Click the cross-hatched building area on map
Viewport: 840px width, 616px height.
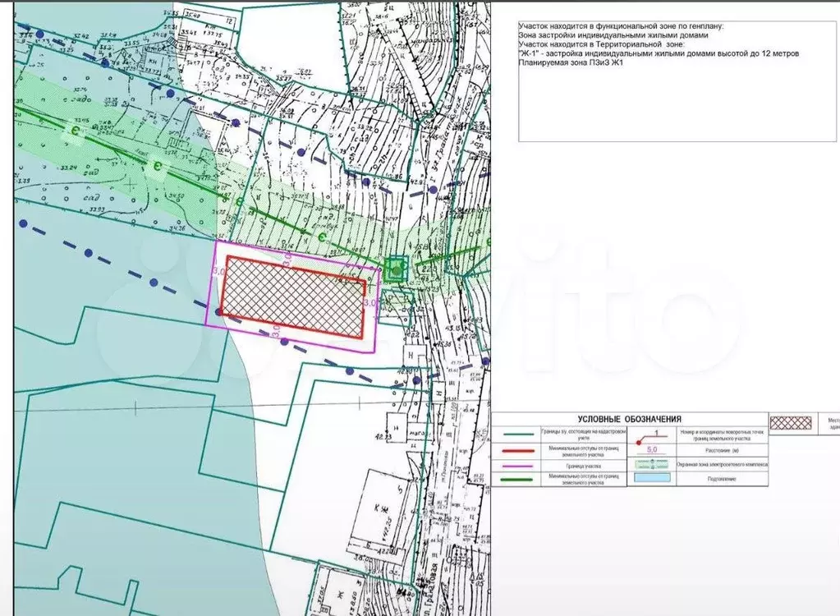tap(294, 298)
